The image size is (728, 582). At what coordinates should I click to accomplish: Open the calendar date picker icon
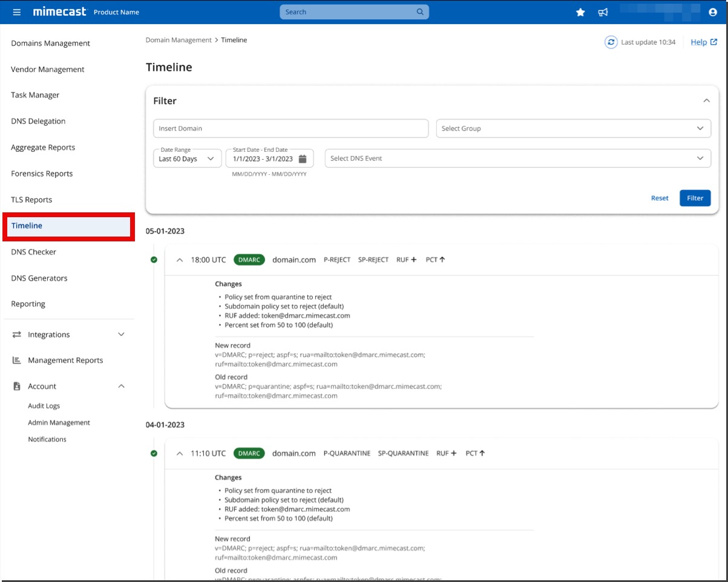coord(303,159)
